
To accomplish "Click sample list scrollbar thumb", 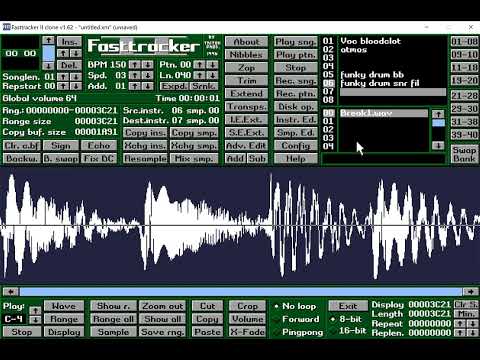I will (438, 123).
